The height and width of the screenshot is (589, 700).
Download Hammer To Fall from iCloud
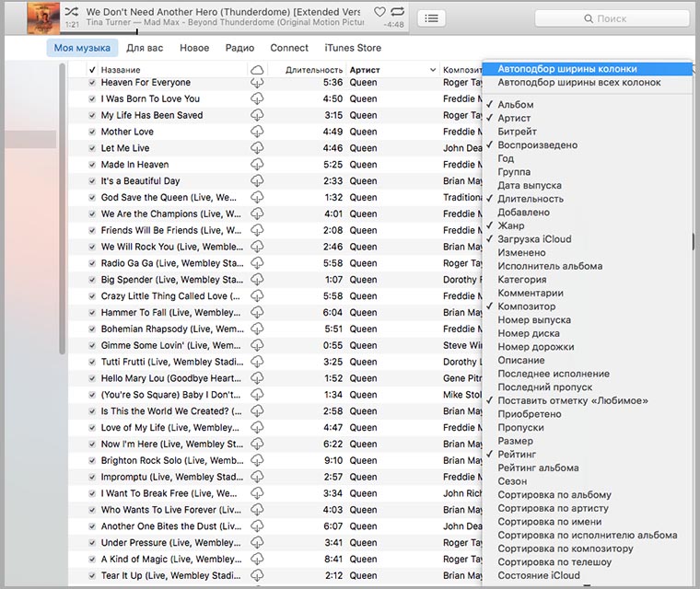257,312
